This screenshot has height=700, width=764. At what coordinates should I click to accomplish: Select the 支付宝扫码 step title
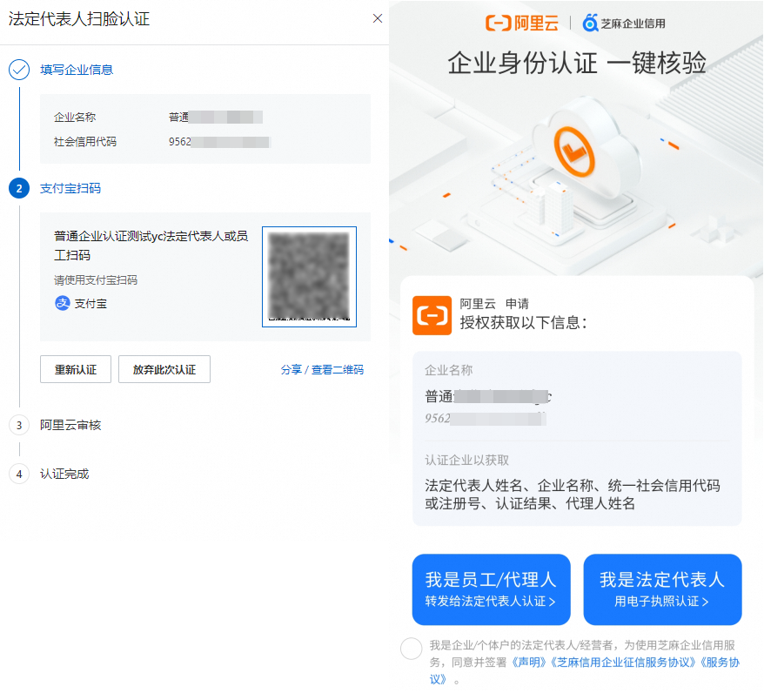[x=70, y=188]
